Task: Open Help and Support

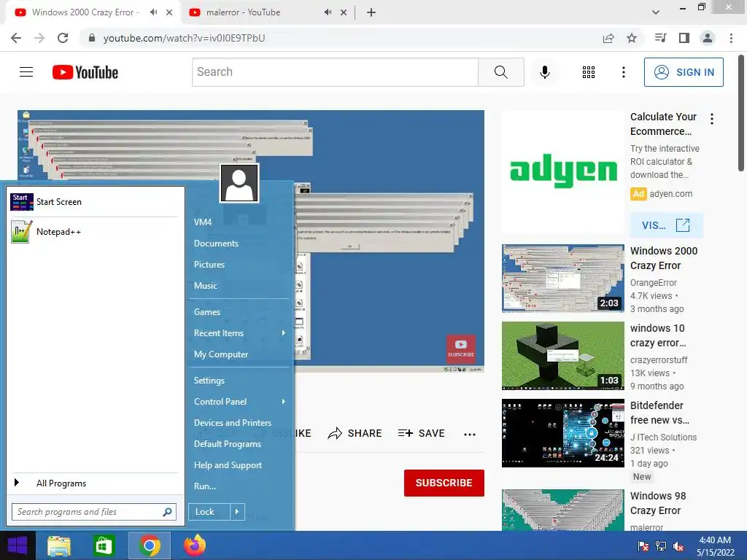Action: coord(228,465)
